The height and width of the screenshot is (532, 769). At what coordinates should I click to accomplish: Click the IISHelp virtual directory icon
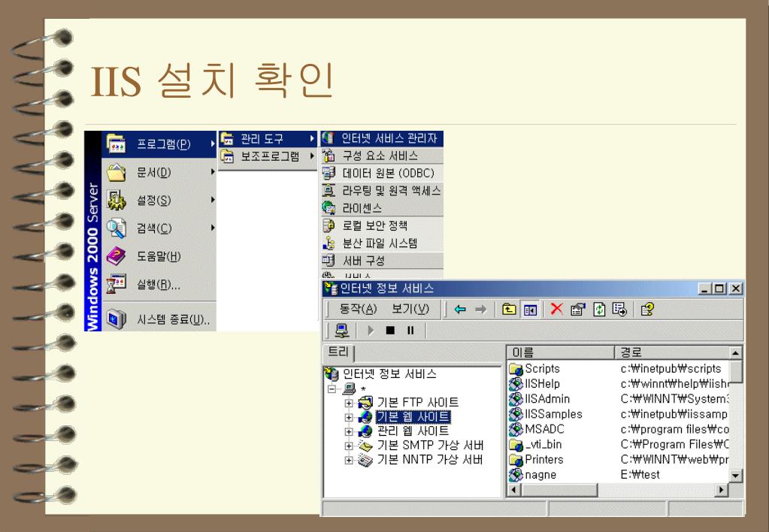(516, 384)
